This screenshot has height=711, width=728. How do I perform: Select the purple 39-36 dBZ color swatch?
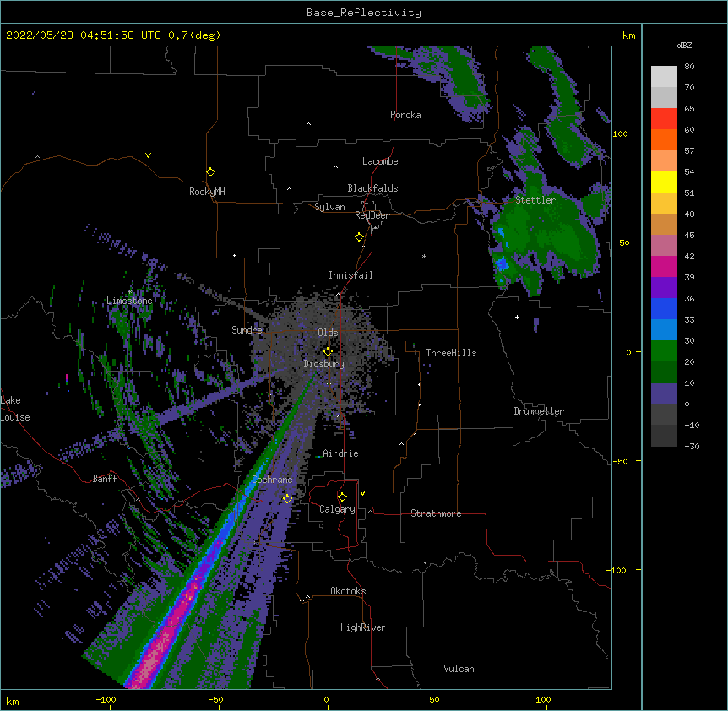click(x=664, y=288)
